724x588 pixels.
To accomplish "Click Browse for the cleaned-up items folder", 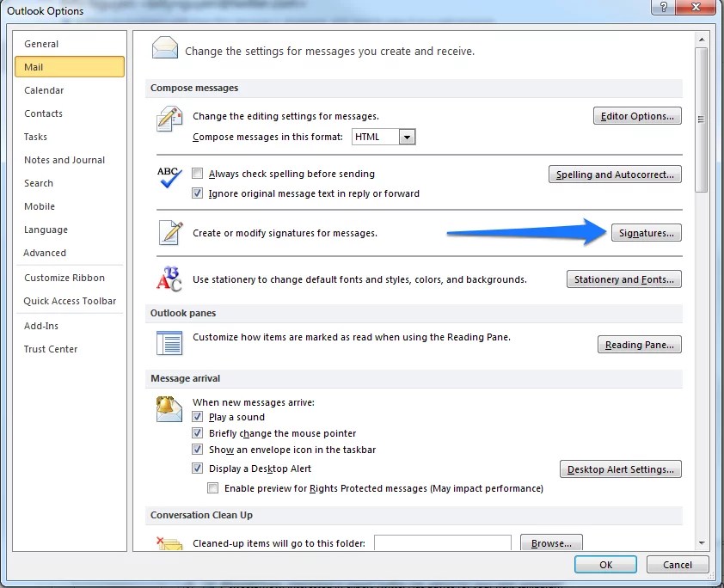I will (551, 543).
